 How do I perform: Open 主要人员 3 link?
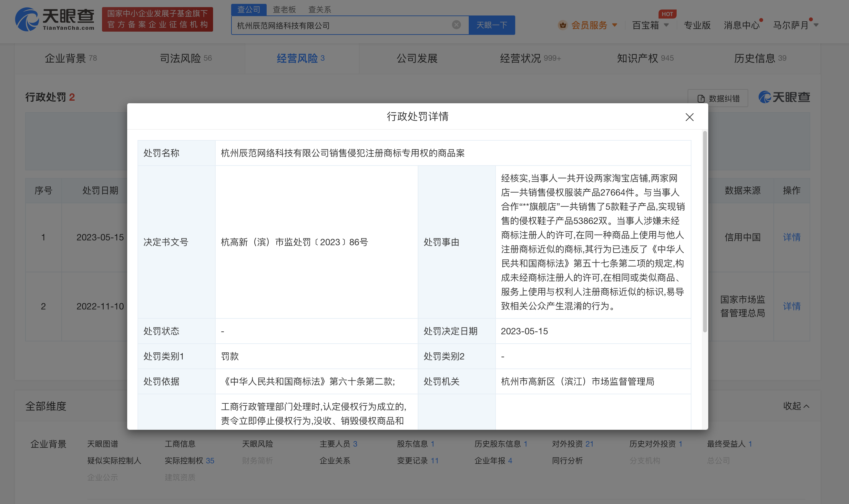(x=338, y=444)
